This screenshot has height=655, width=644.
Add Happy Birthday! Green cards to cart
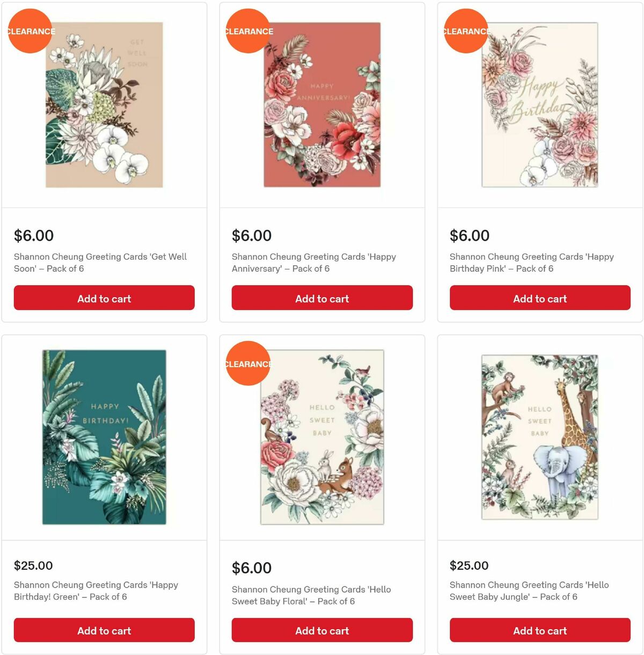click(104, 630)
